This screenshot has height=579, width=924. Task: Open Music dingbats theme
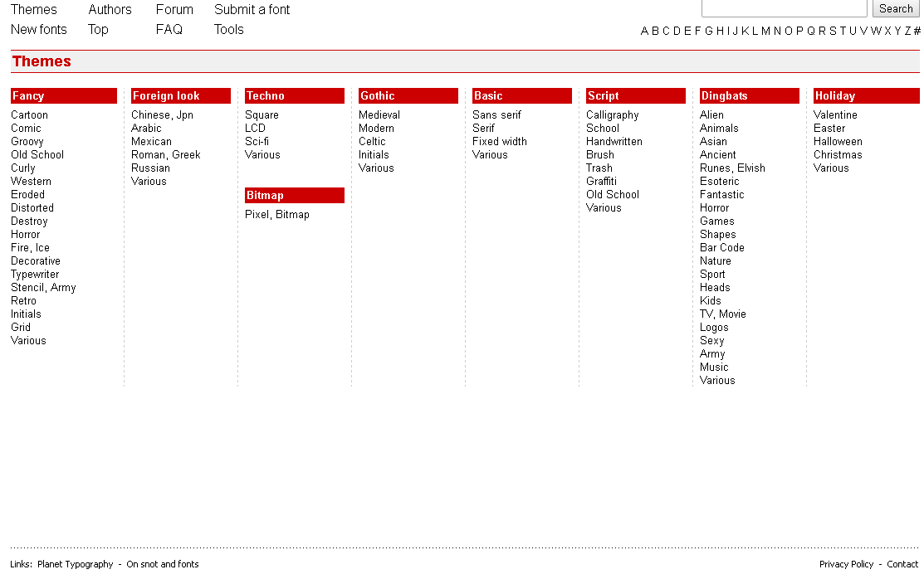(x=714, y=367)
